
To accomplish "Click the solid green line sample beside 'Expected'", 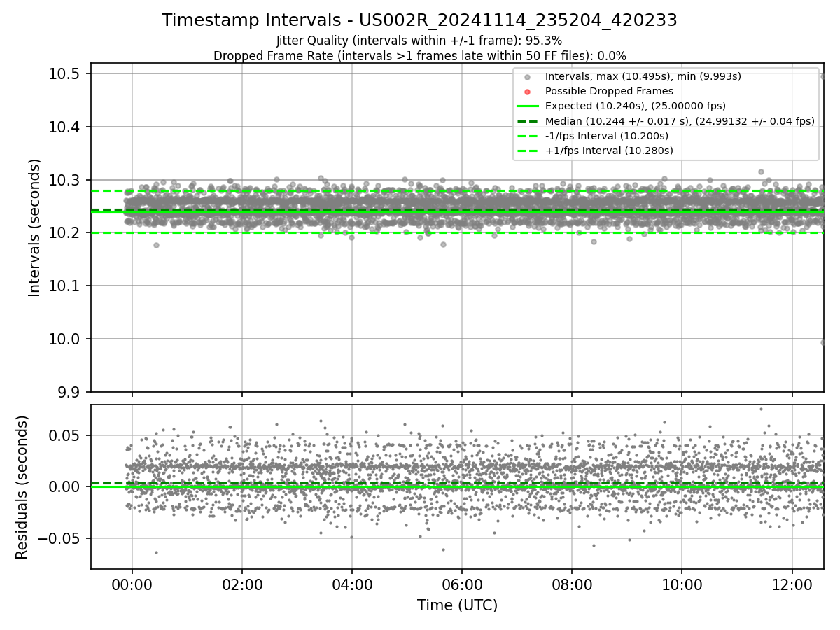I will [528, 106].
